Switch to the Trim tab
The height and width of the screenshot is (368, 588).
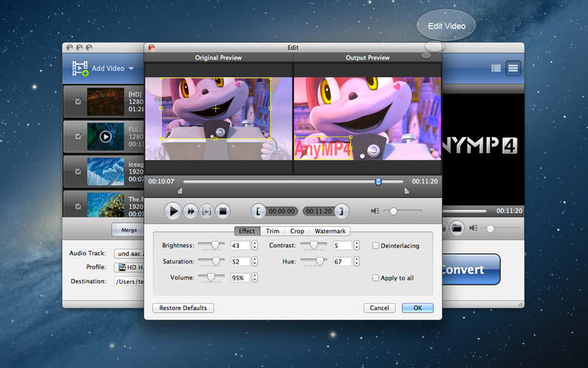click(273, 231)
